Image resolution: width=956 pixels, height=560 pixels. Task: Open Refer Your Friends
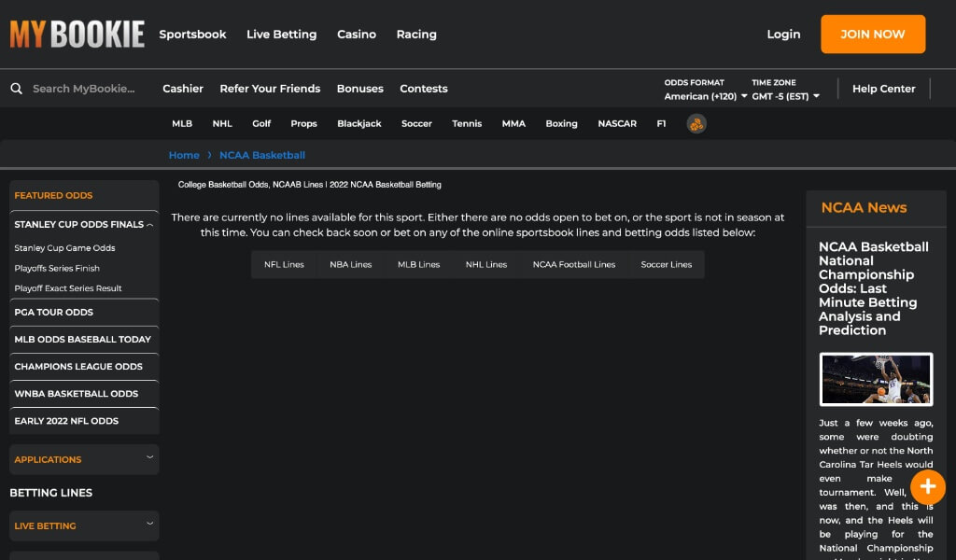[270, 89]
